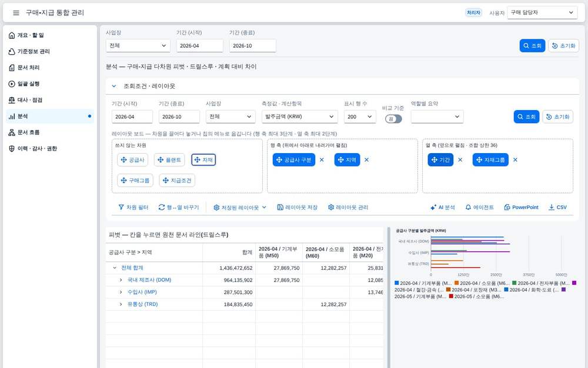Open the hamburger navigation menu
This screenshot has height=368, width=588.
point(16,13)
